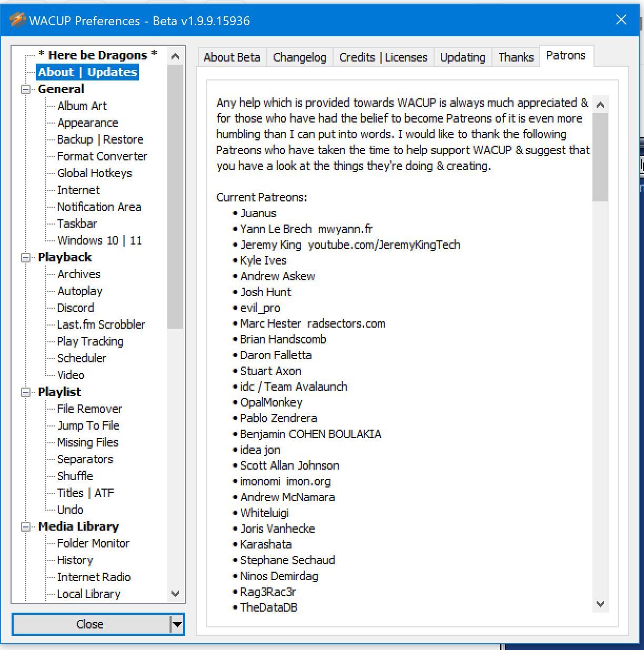Click imon.org patron text
The image size is (644, 650).
point(308,481)
